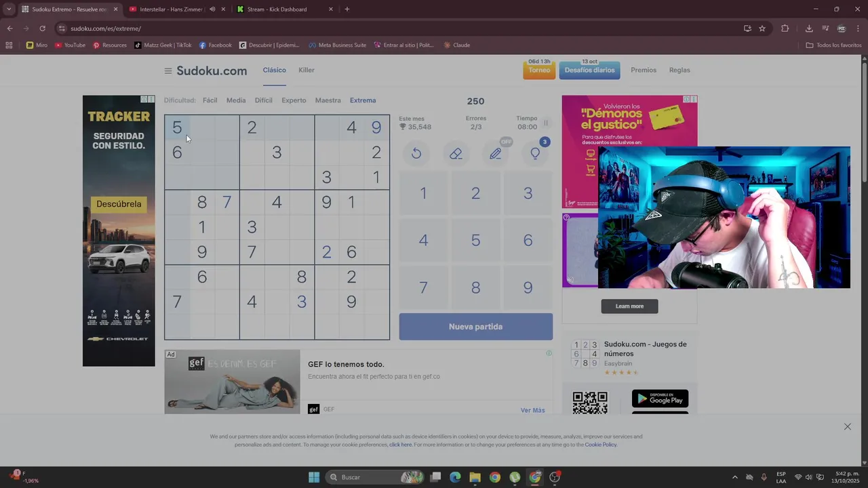Open the YouTube bookmark

[70, 45]
